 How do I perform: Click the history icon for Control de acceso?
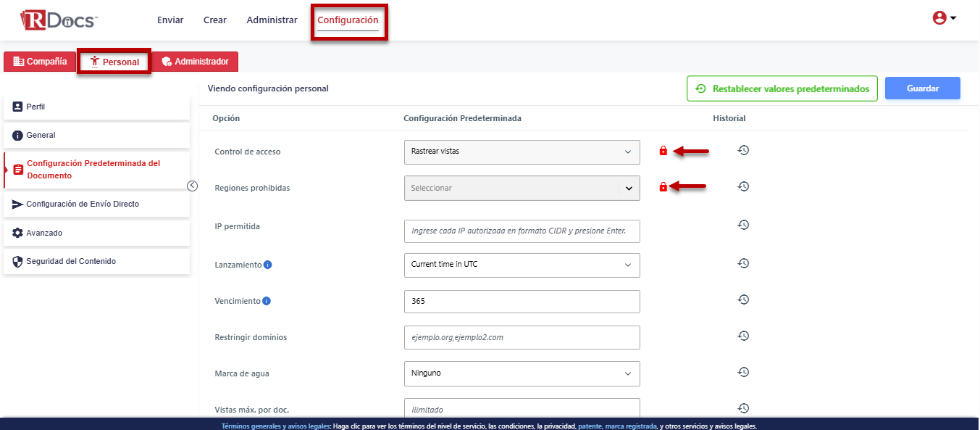point(743,150)
